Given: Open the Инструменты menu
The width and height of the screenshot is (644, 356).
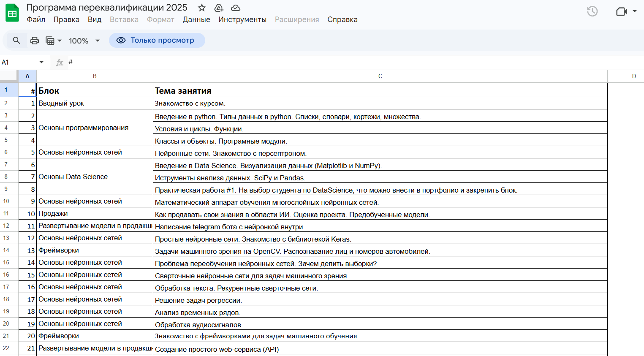Looking at the screenshot, I should pyautogui.click(x=242, y=19).
